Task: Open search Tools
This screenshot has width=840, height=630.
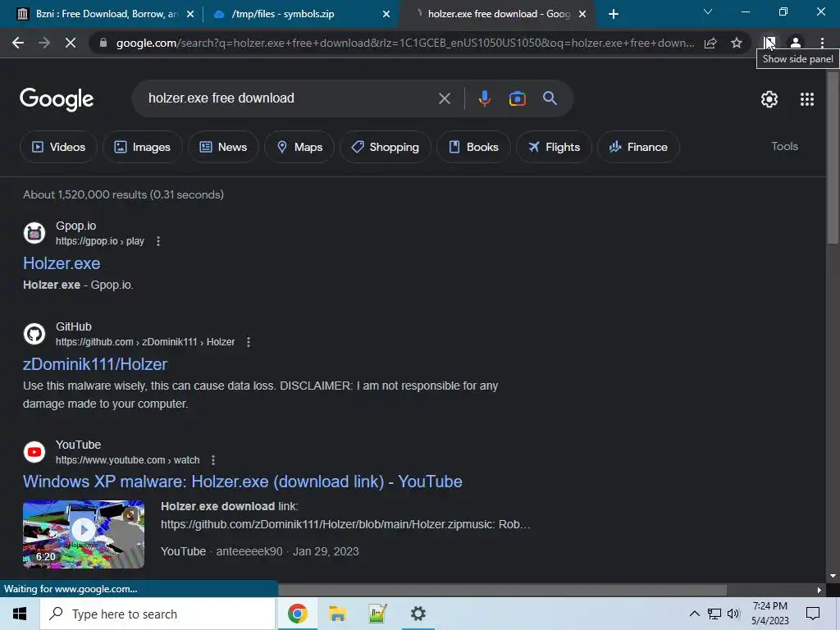Action: (784, 146)
